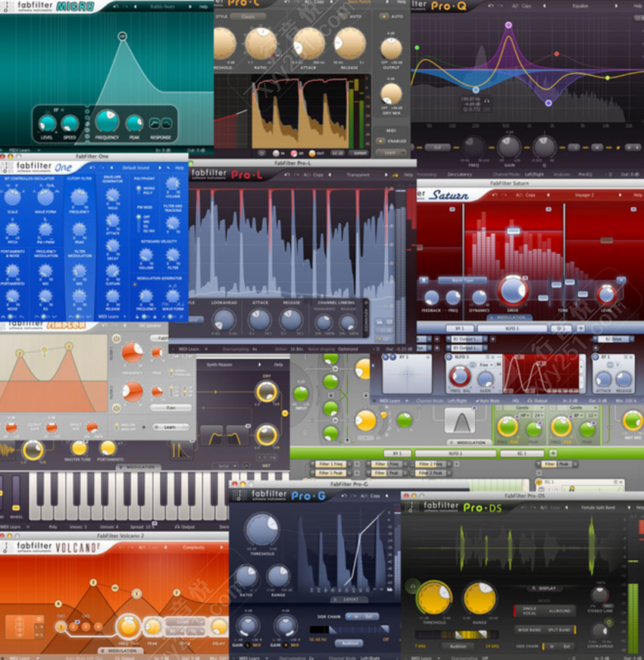This screenshot has height=660, width=644.
Task: Select filter number 1 in Volcano 2
Action: click(61, 627)
